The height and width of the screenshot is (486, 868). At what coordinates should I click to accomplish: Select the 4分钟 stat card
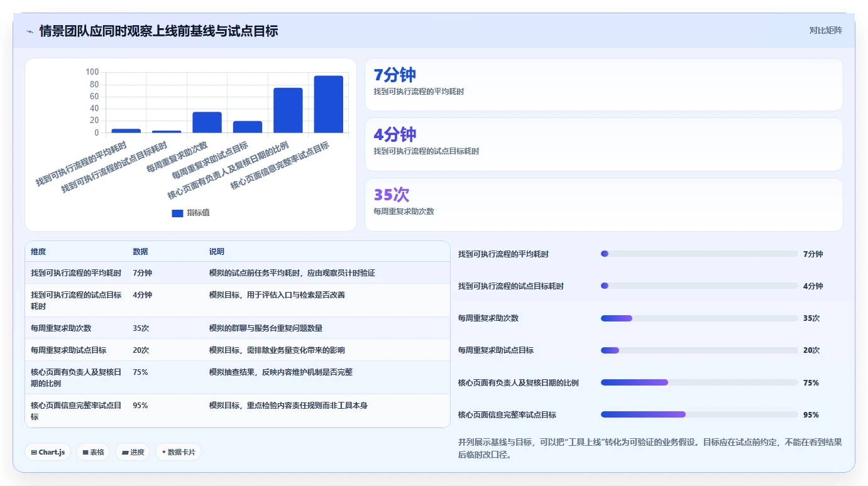(603, 144)
